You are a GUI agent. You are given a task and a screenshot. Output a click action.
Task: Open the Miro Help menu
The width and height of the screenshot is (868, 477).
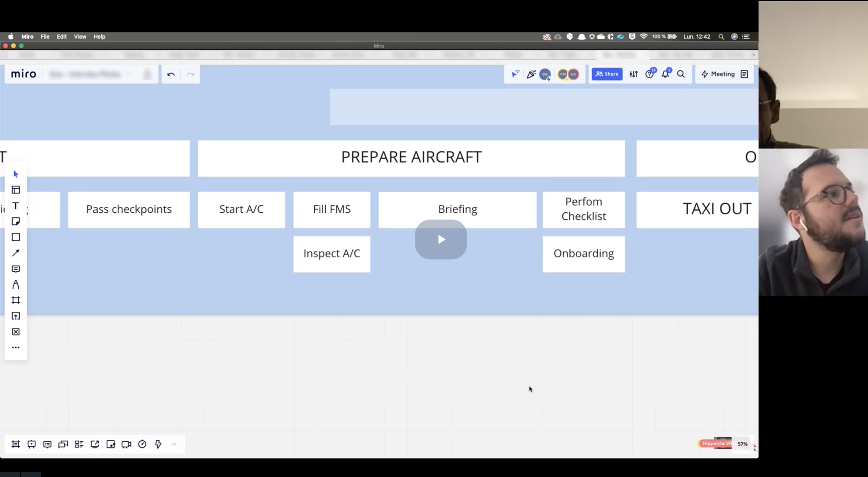pyautogui.click(x=99, y=36)
